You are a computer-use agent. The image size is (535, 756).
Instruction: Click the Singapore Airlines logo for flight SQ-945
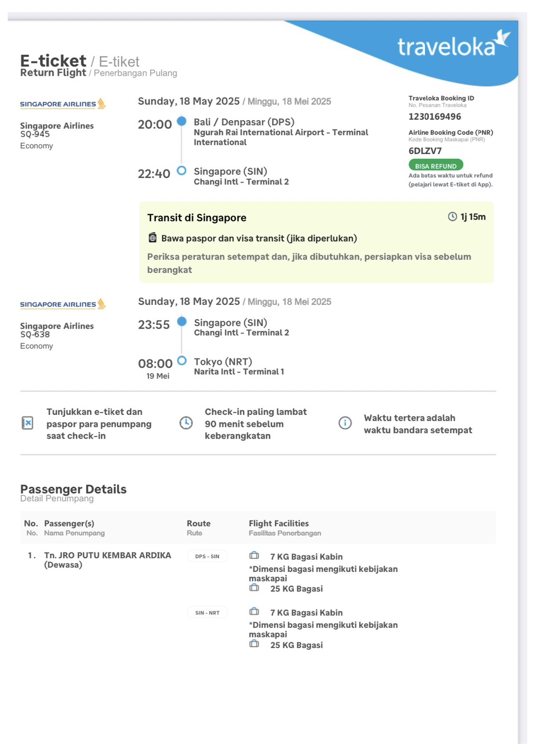coord(63,104)
